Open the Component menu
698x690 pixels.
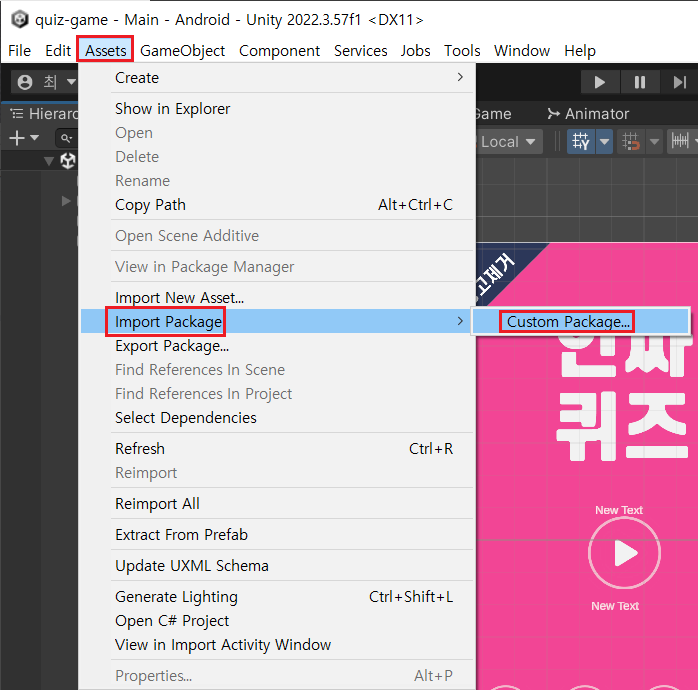click(x=279, y=51)
